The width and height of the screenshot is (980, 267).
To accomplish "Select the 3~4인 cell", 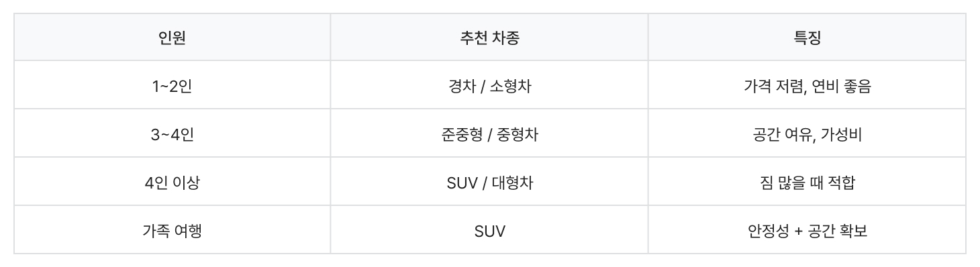I will point(172,133).
